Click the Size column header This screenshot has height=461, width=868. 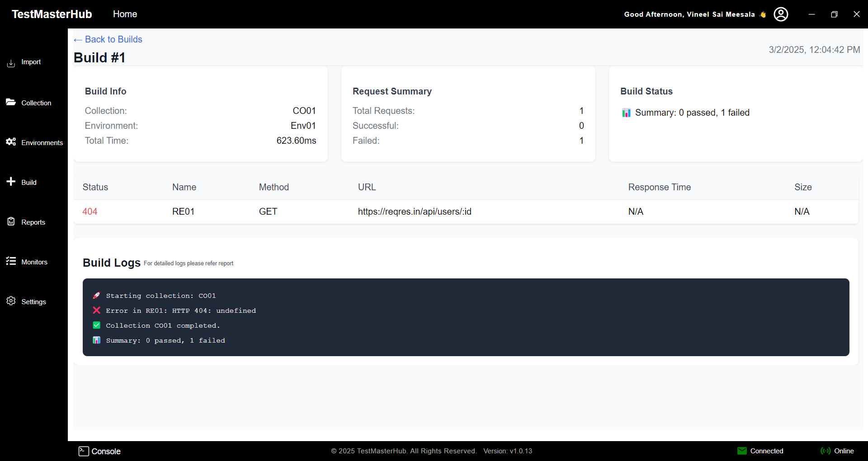[x=803, y=187]
